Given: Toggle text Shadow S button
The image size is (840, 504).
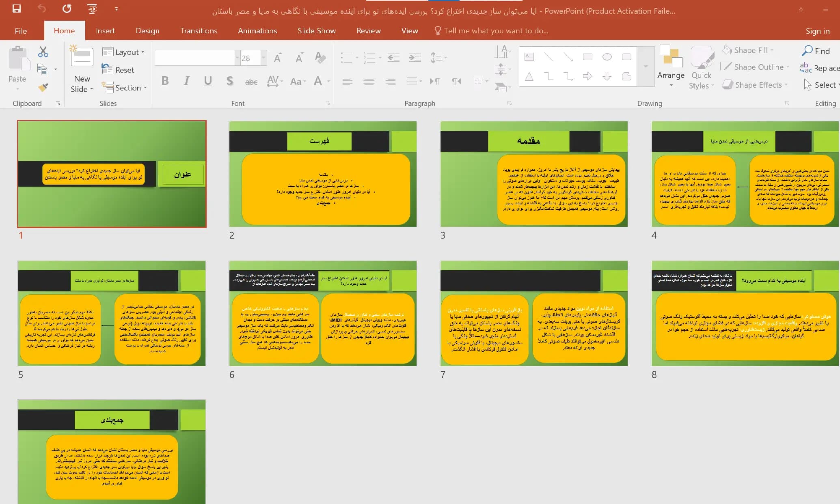Looking at the screenshot, I should tap(230, 81).
